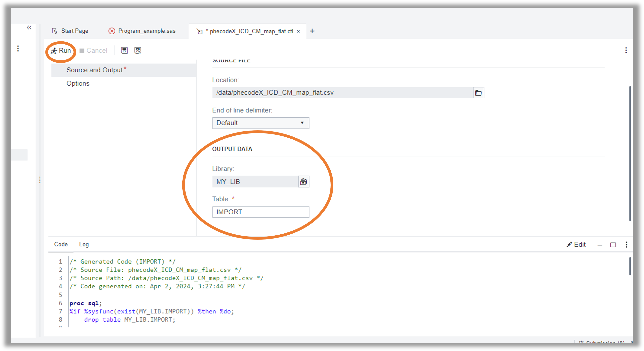Open code pane more options menu

pyautogui.click(x=626, y=245)
